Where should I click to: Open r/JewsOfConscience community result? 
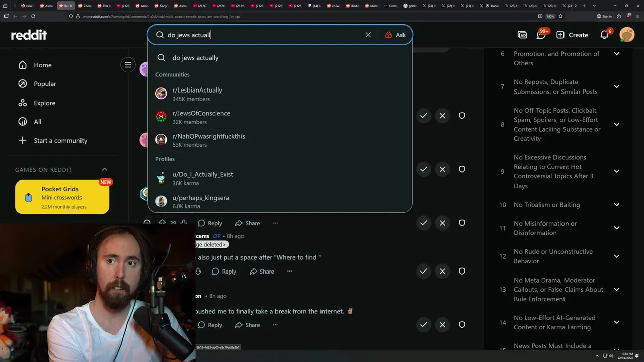(280, 117)
